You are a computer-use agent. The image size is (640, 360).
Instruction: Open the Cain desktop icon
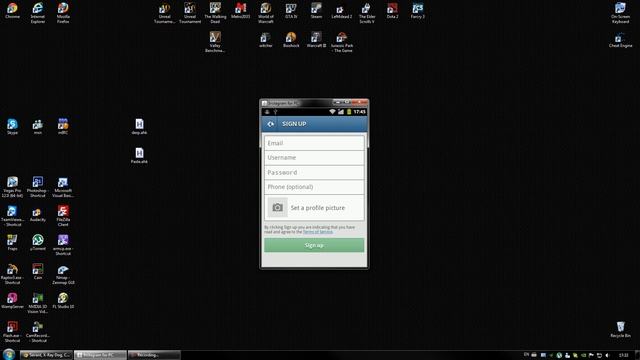coord(38,271)
